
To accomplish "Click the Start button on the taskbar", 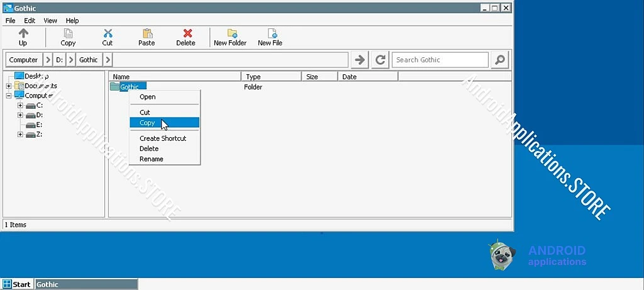I will point(17,284).
